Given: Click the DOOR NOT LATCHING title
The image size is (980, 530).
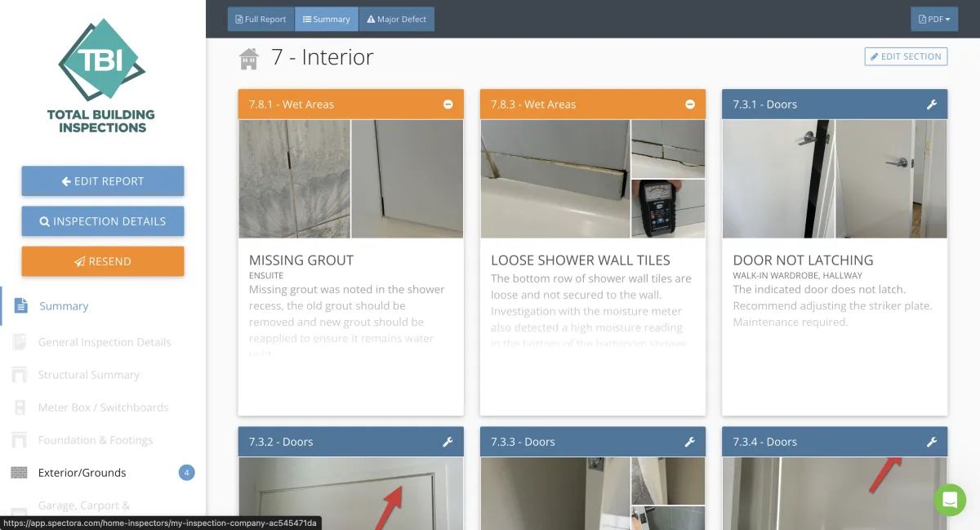Looking at the screenshot, I should pyautogui.click(x=804, y=261).
